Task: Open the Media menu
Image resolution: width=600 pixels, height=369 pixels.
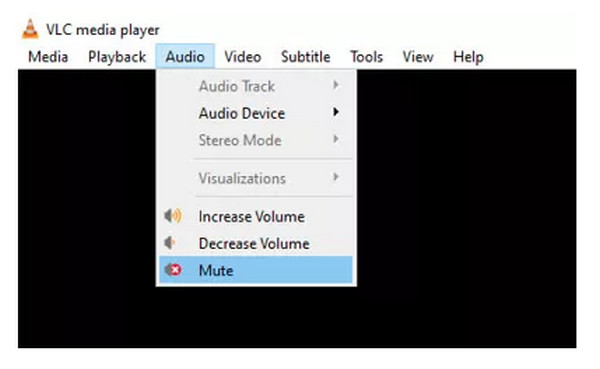Action: click(x=48, y=57)
